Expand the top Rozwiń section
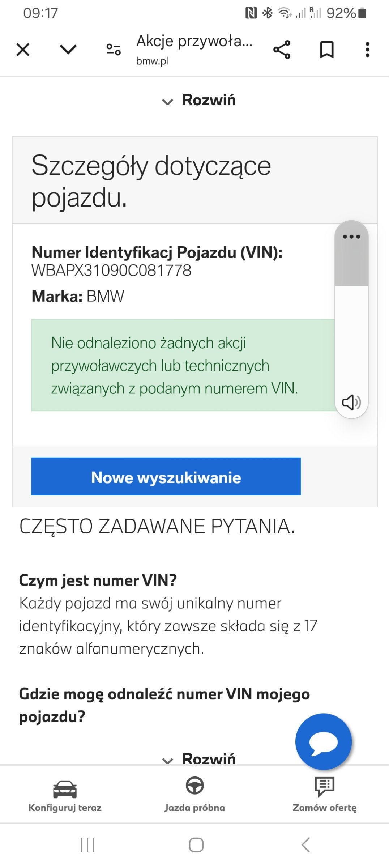 pos(199,100)
